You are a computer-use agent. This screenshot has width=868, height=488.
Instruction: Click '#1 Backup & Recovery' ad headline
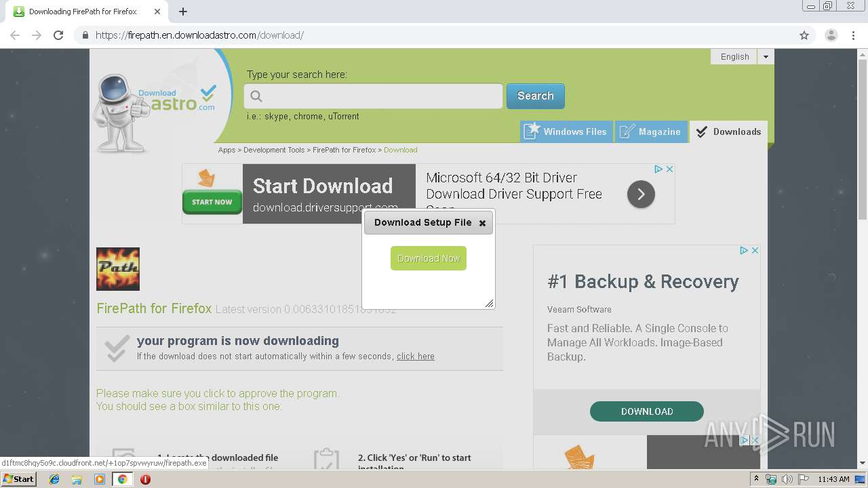coord(643,282)
